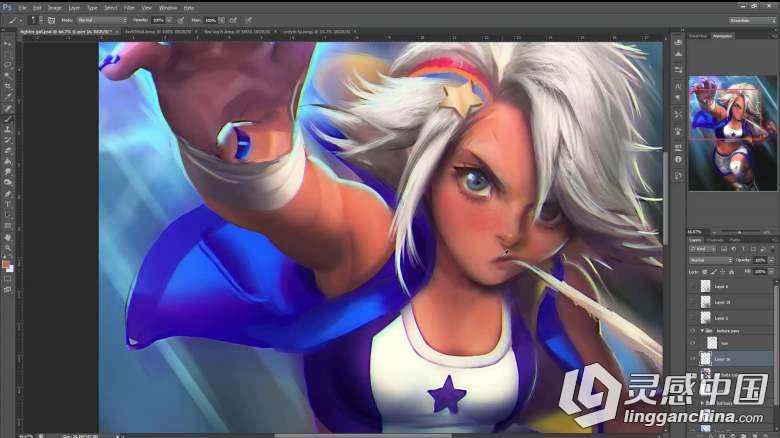Show the hidden Layer 6
This screenshot has height=438, width=780.
point(692,286)
